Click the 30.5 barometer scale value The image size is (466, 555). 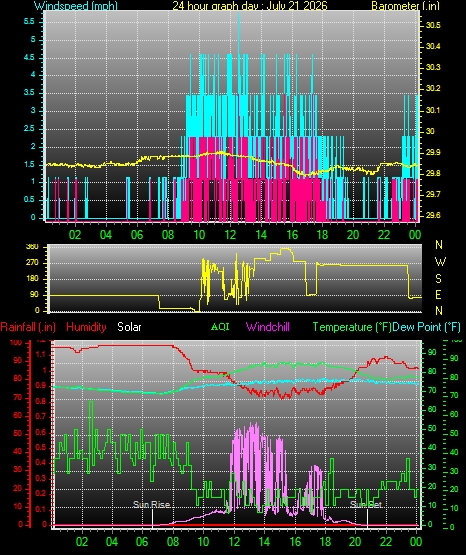pyautogui.click(x=433, y=25)
